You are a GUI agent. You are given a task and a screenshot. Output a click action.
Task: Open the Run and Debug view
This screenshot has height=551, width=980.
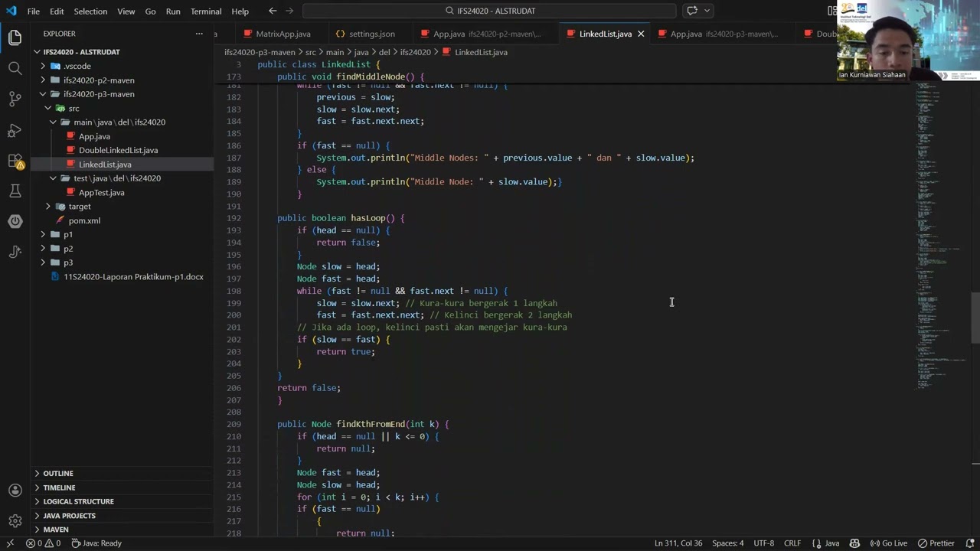point(15,130)
